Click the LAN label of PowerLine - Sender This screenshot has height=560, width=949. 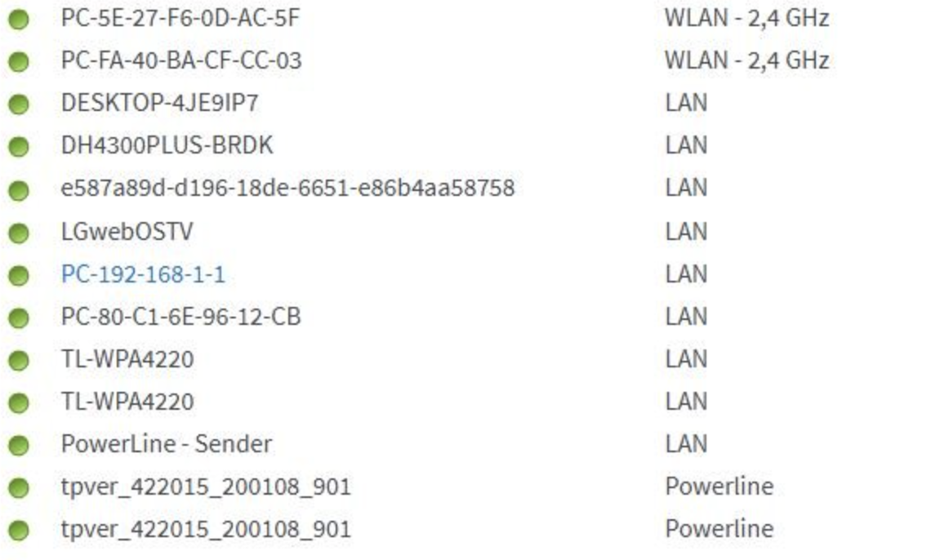click(686, 444)
